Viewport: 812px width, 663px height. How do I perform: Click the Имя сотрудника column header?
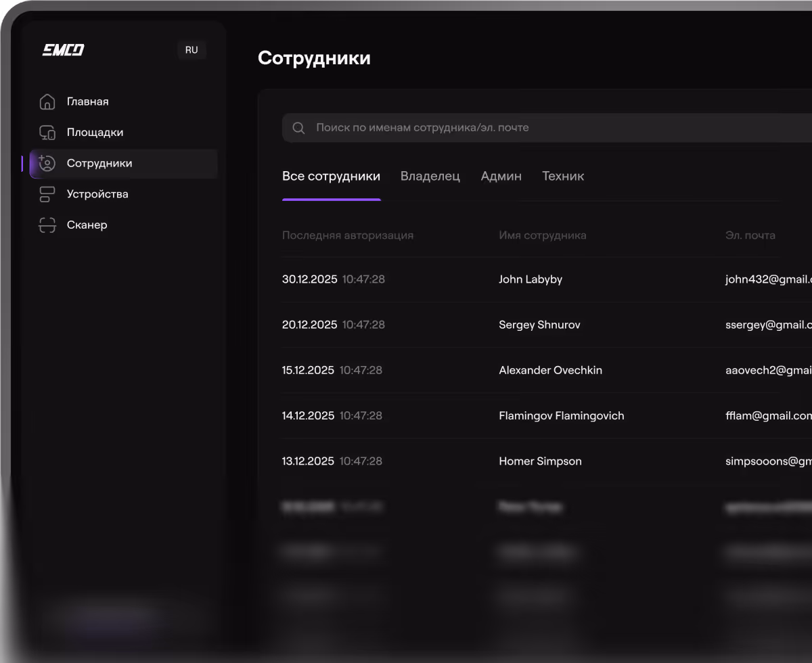[x=543, y=235]
